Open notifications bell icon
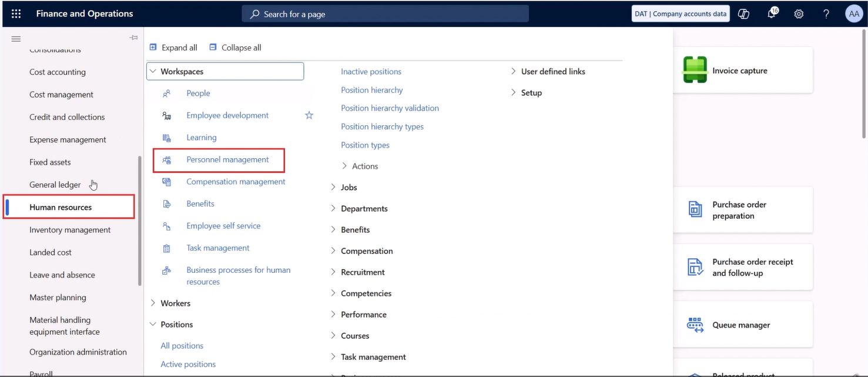 pyautogui.click(x=772, y=14)
